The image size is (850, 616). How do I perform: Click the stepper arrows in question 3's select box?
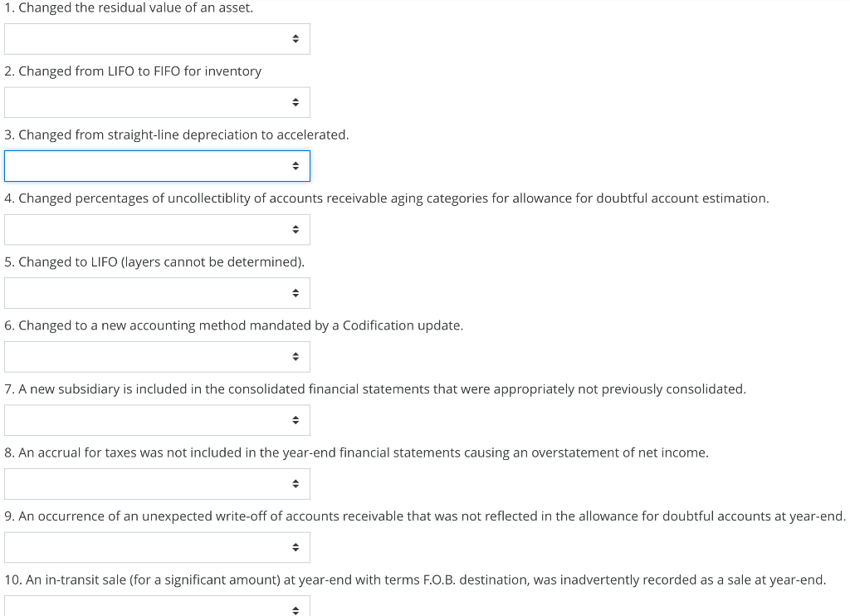point(296,165)
